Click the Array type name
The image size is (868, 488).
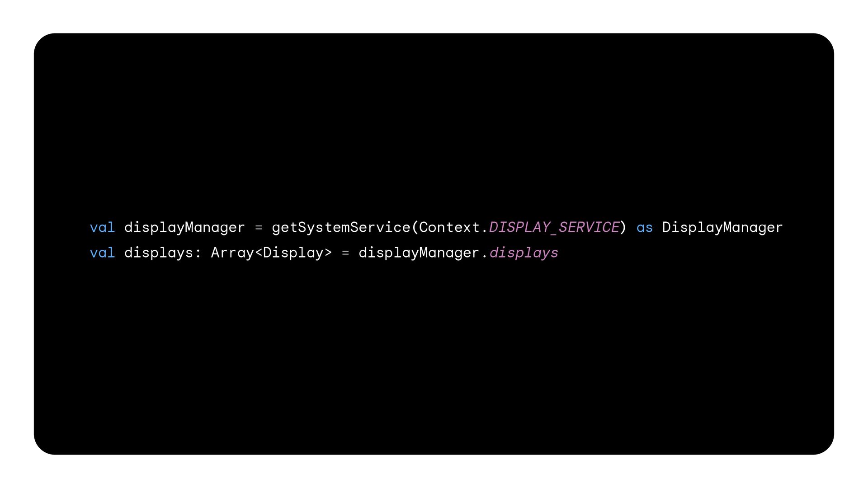232,253
